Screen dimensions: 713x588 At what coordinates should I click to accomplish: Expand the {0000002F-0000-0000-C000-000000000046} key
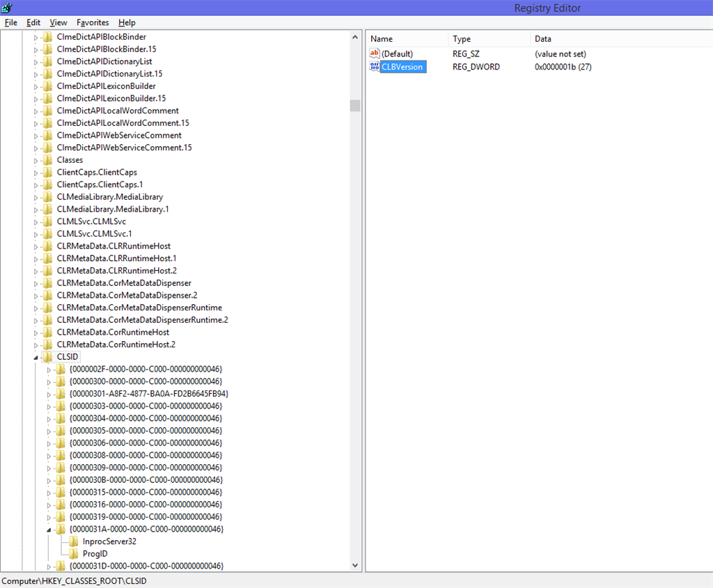click(x=49, y=370)
